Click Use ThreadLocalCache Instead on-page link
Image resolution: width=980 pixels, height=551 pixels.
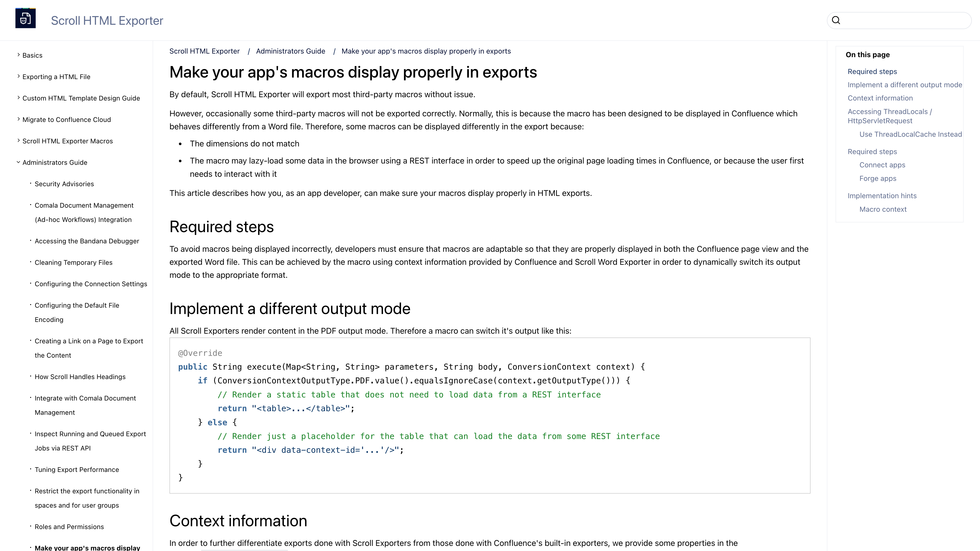point(910,134)
